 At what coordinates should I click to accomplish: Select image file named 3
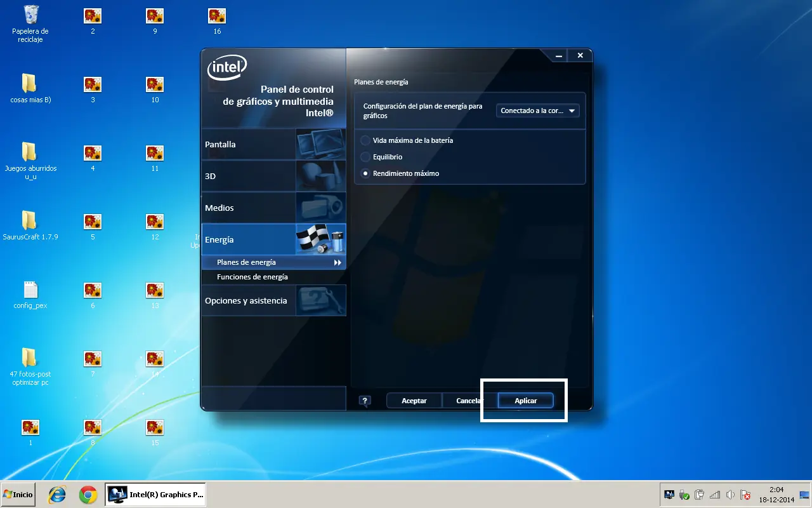tap(93, 89)
